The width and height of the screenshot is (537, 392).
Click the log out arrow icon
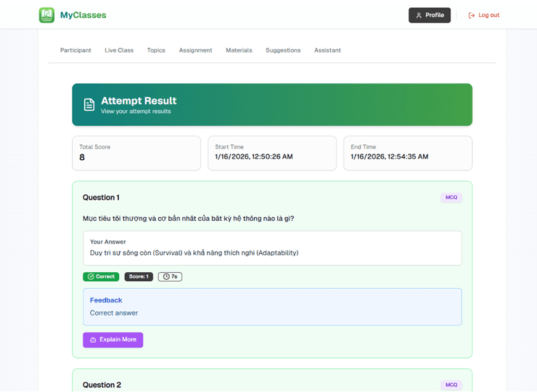tap(471, 15)
